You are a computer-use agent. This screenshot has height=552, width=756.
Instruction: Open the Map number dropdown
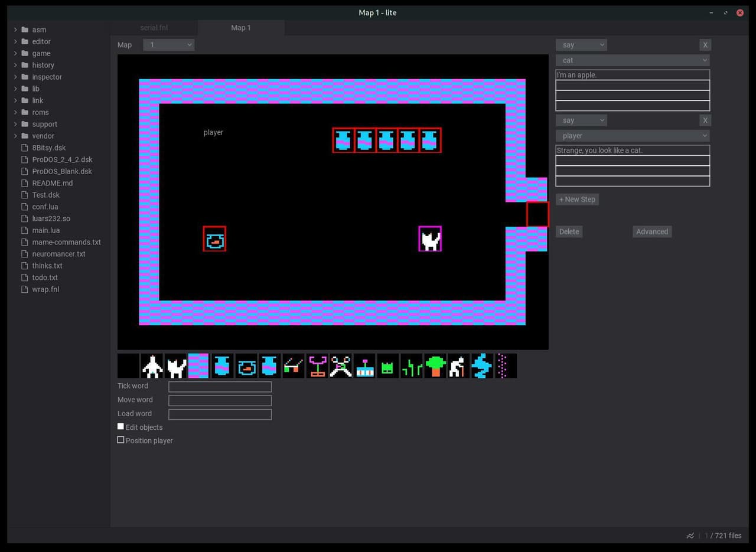(x=169, y=45)
